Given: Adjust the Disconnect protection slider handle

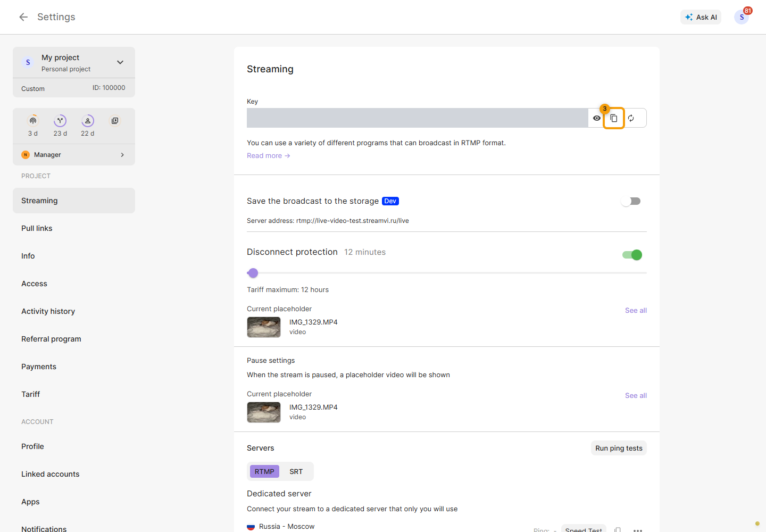Looking at the screenshot, I should (x=253, y=273).
